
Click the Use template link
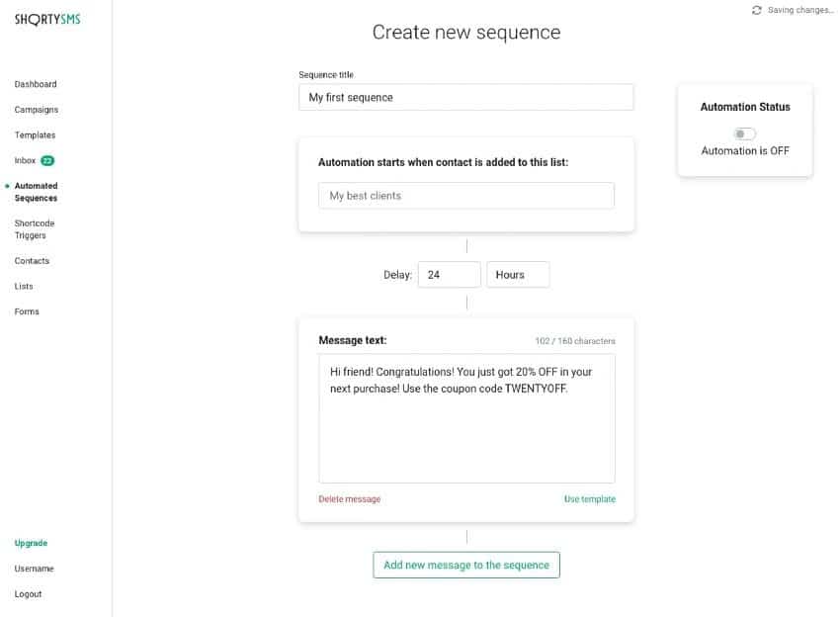coord(589,499)
